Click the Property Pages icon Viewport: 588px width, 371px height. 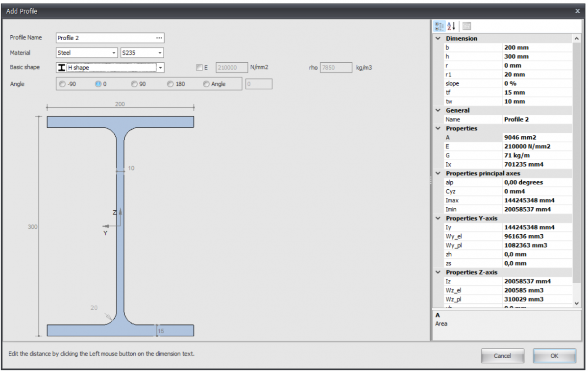click(466, 26)
